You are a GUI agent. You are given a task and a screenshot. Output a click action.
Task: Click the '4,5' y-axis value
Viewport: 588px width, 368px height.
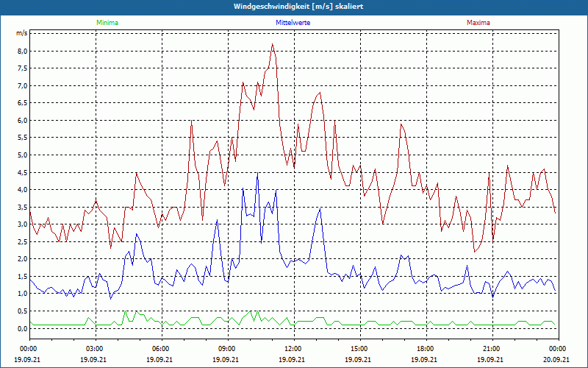pyautogui.click(x=23, y=172)
